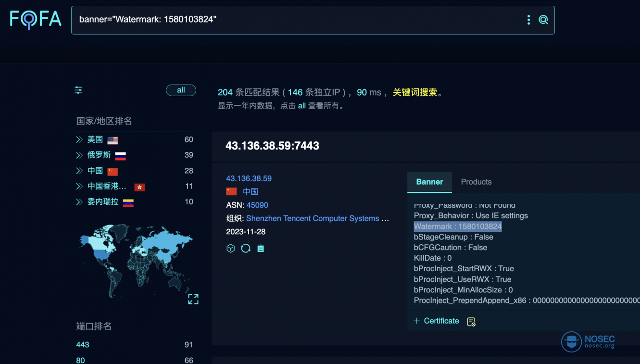The height and width of the screenshot is (364, 640).
Task: Expand the 俄罗斯 country entry
Action: [79, 155]
